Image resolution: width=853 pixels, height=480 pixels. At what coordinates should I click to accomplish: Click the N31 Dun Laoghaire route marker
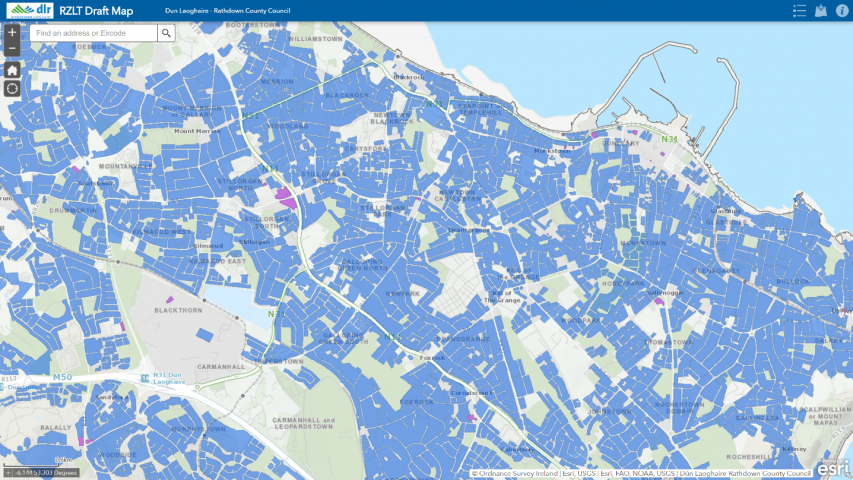[147, 377]
